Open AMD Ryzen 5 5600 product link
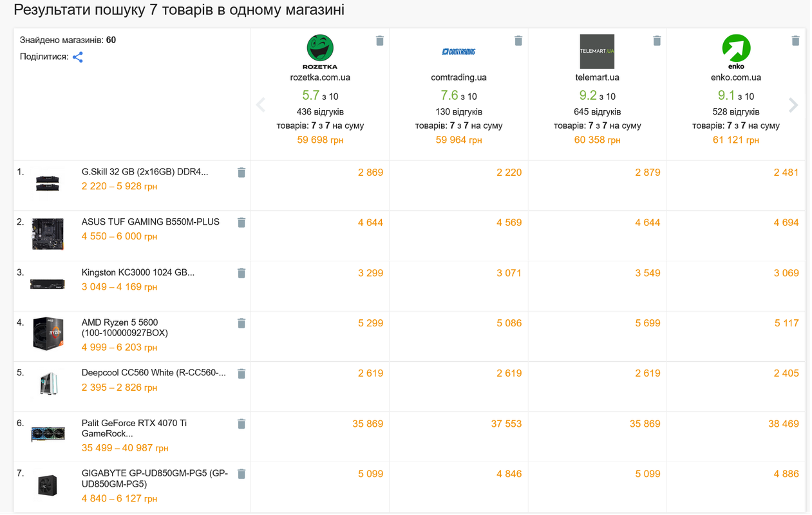The height and width of the screenshot is (515, 812). 124,328
